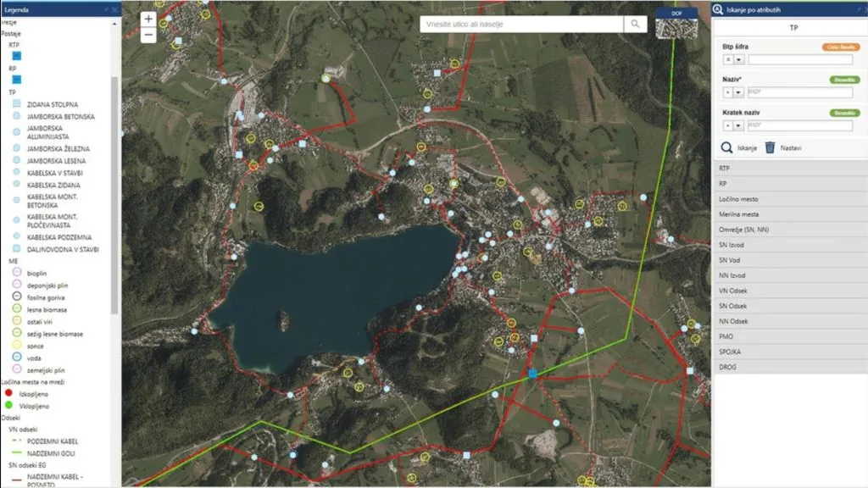Click the Legenda panel scrollbar

(114, 195)
